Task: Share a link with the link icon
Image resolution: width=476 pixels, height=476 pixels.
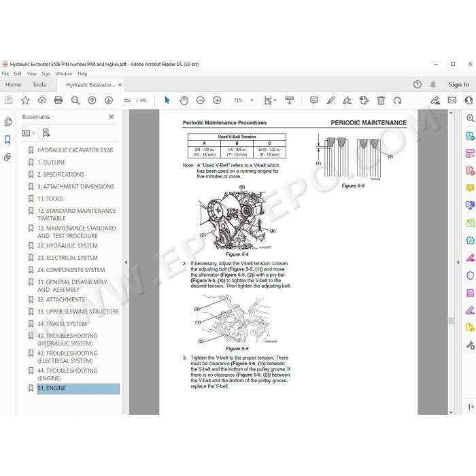Action: [x=435, y=100]
